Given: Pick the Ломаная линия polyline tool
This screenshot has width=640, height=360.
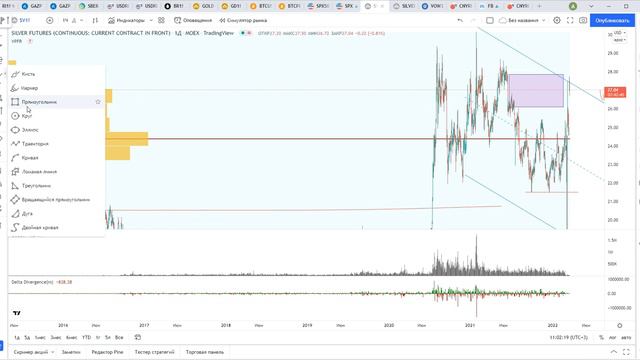Looking at the screenshot, I should click(56, 172).
